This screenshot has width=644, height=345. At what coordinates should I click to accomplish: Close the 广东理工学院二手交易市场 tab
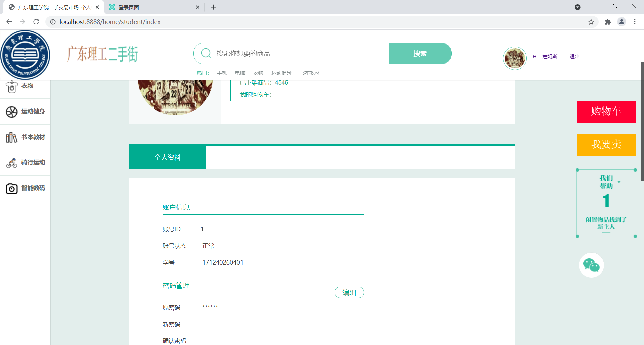[x=97, y=7]
